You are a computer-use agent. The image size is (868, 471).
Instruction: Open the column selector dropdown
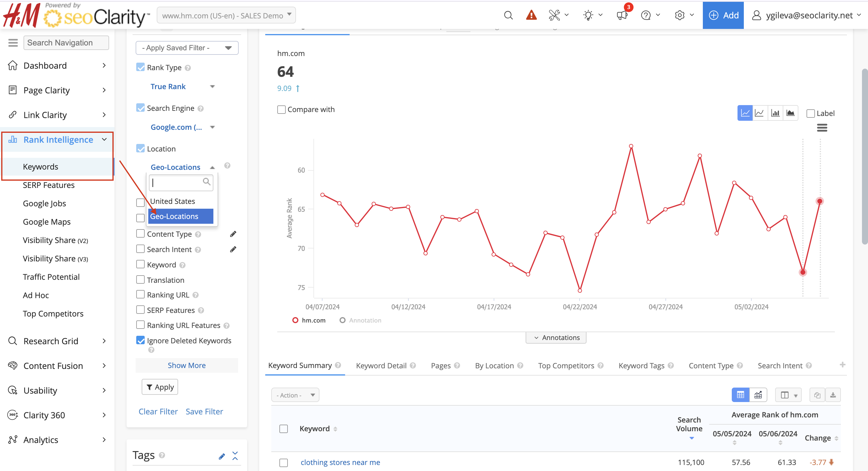click(x=788, y=395)
